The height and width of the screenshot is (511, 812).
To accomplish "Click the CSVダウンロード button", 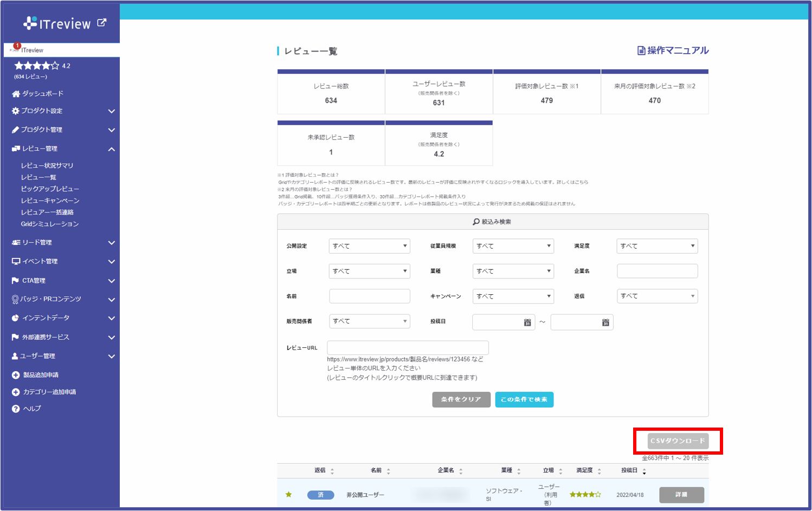I will click(678, 441).
